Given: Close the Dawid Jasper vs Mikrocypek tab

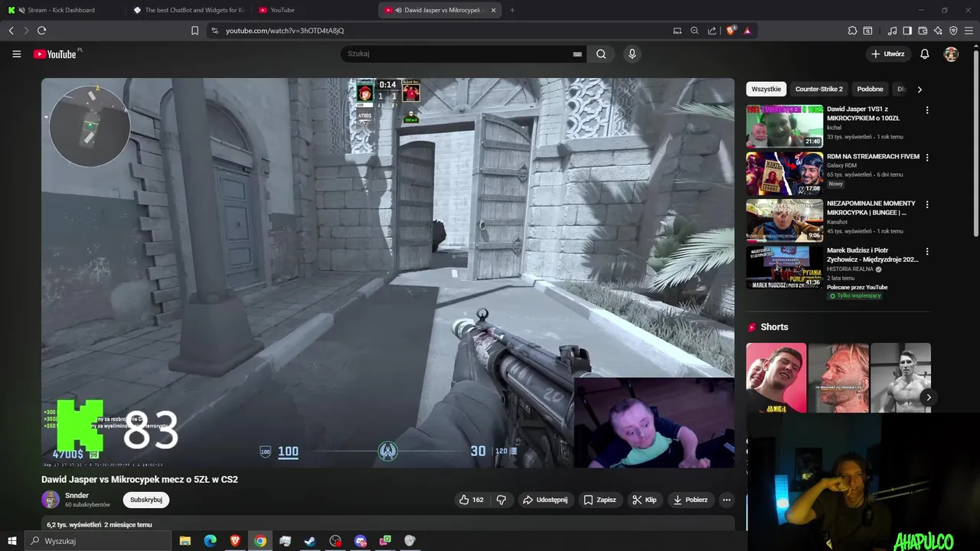Looking at the screenshot, I should click(493, 10).
